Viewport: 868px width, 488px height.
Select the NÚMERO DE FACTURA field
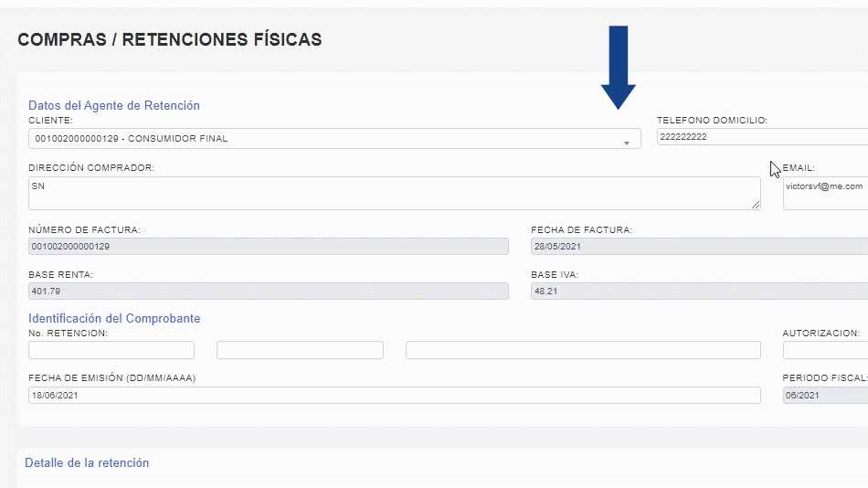(x=268, y=246)
